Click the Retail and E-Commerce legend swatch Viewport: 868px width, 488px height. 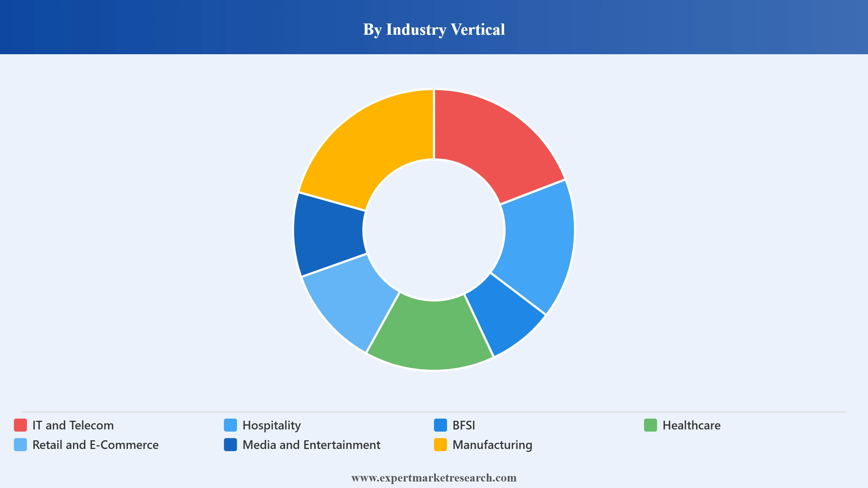[20, 445]
